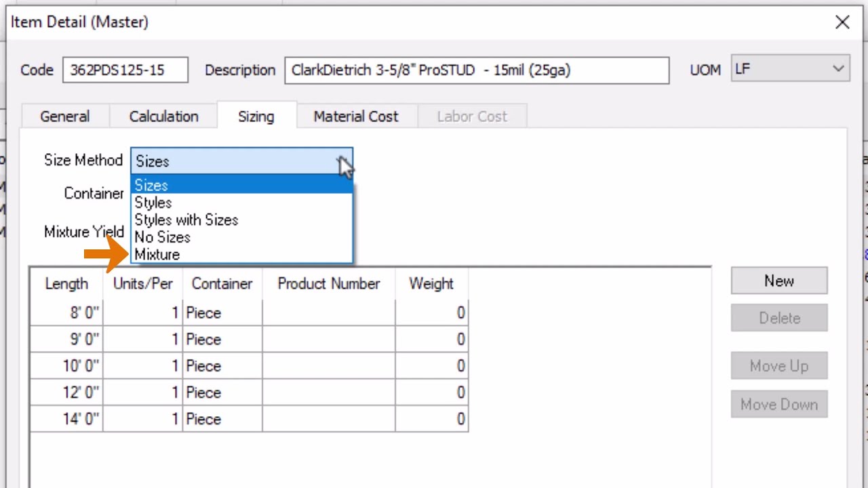Open the UOM dropdown
This screenshot has height=488, width=868.
(838, 69)
